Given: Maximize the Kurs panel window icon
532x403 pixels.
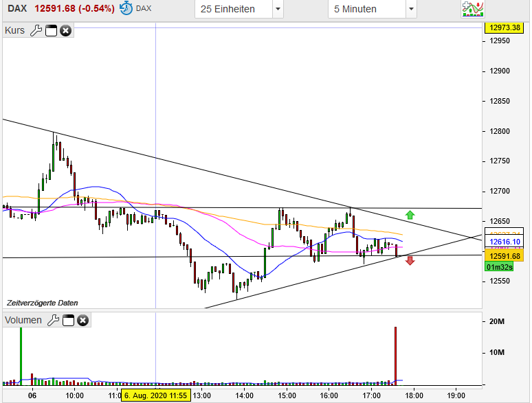Looking at the screenshot, I should (52, 30).
